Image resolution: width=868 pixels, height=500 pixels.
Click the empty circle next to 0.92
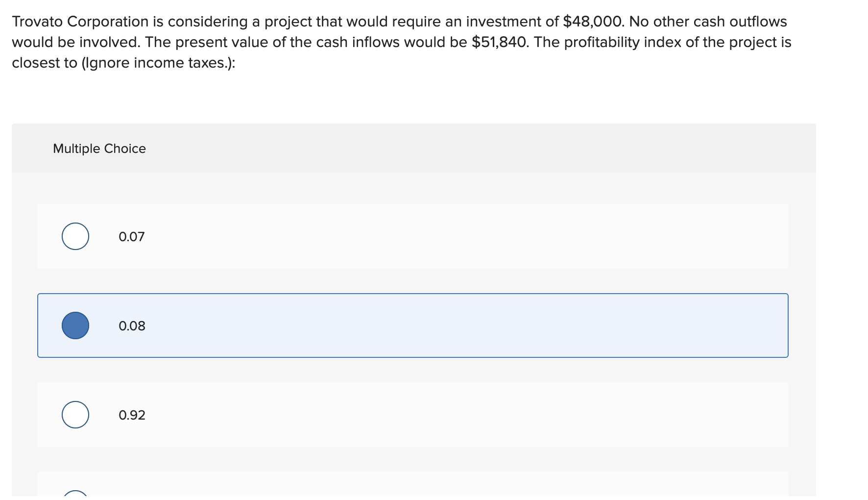pyautogui.click(x=75, y=414)
